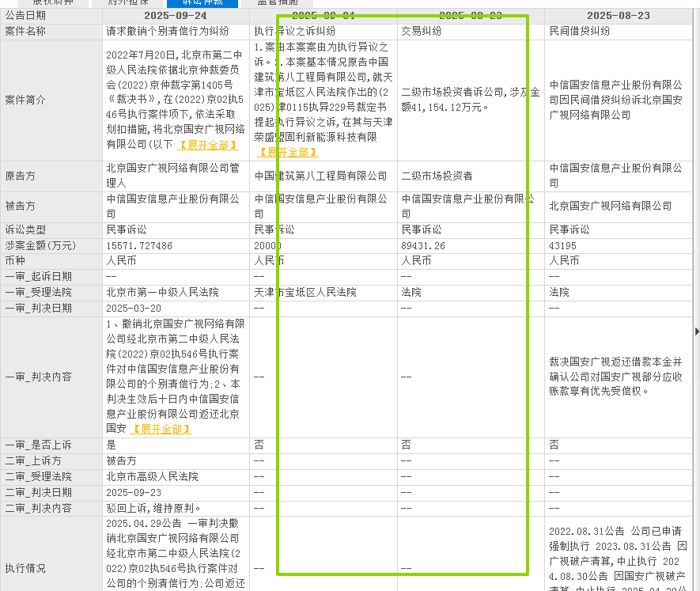The height and width of the screenshot is (591, 700).
Task: Click plaintiff 二级市场投资者
Action: tap(437, 176)
